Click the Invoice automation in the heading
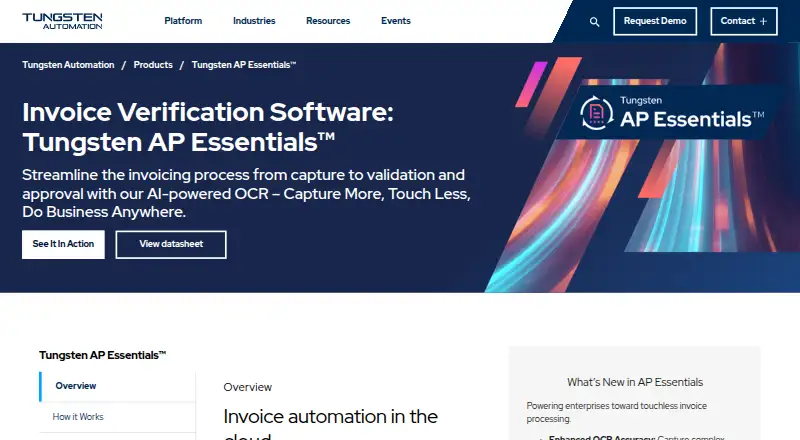 tap(331, 417)
